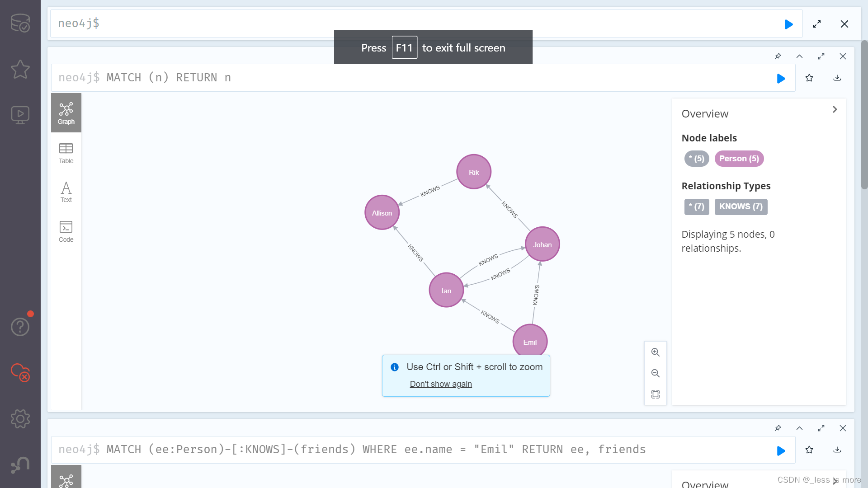Expand the second query result panel
The width and height of the screenshot is (868, 488).
[821, 427]
